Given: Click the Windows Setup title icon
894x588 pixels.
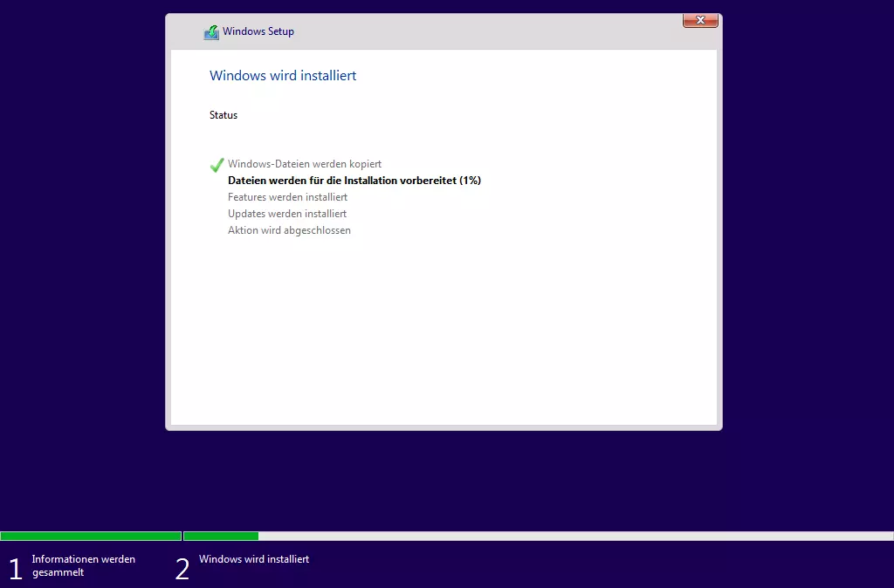Looking at the screenshot, I should pyautogui.click(x=211, y=32).
